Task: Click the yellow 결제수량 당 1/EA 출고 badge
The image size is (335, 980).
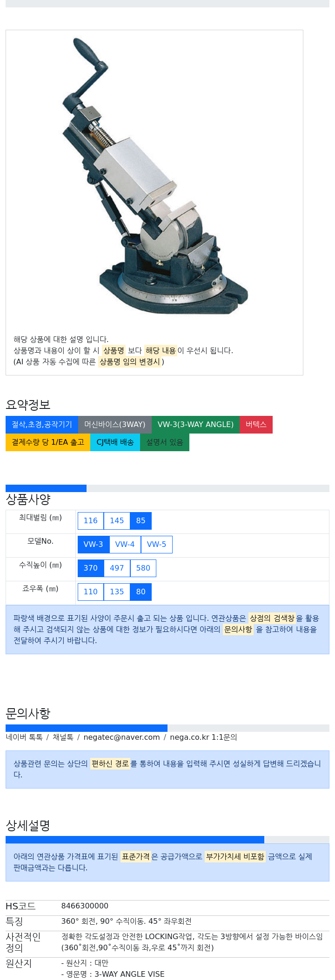Action: pos(48,442)
